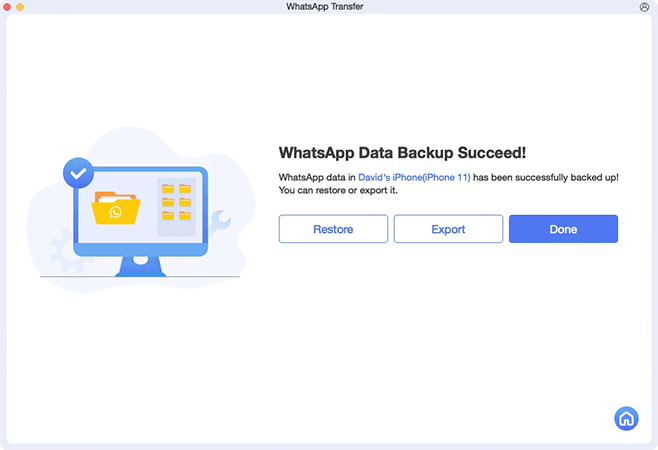The image size is (658, 450).
Task: Click the blue checkmark badge
Action: coord(78,173)
